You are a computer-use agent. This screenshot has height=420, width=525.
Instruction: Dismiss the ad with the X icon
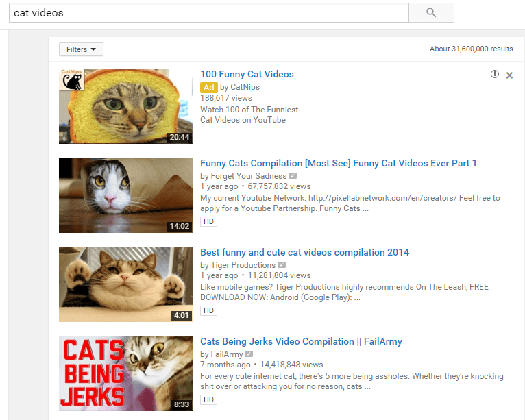(x=509, y=75)
